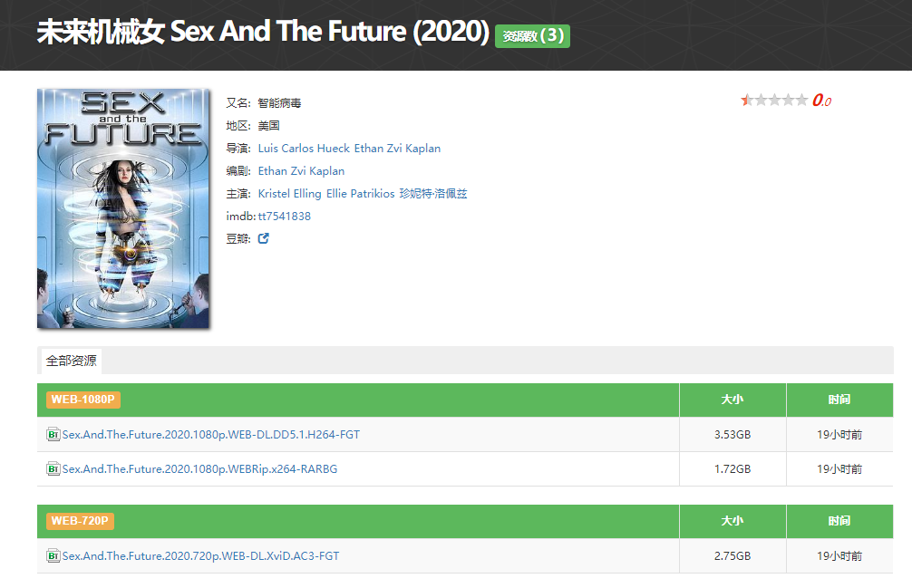The height and width of the screenshot is (588, 912).
Task: Click the green 资源数 (3) badge
Action: 532,36
